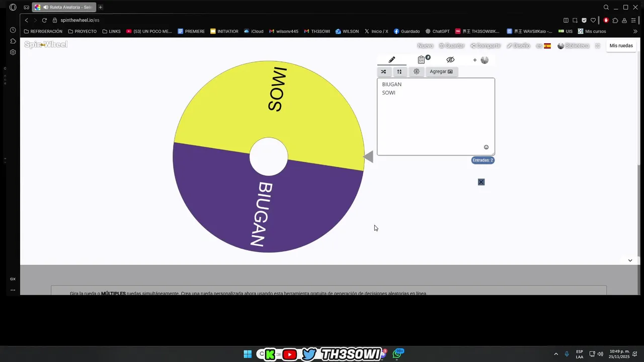644x362 pixels.
Task: Sort the entries alphabetically
Action: pyautogui.click(x=399, y=71)
